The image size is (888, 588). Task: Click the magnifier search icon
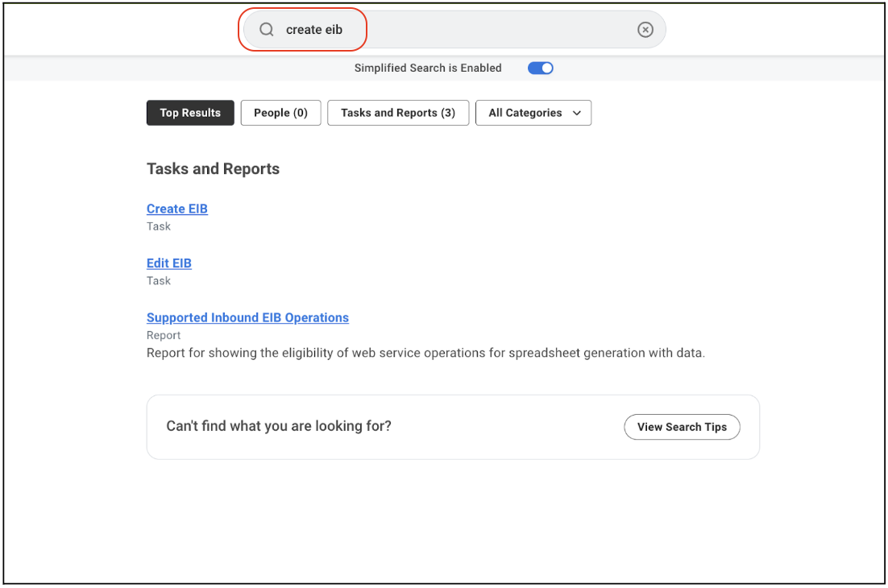pos(266,30)
